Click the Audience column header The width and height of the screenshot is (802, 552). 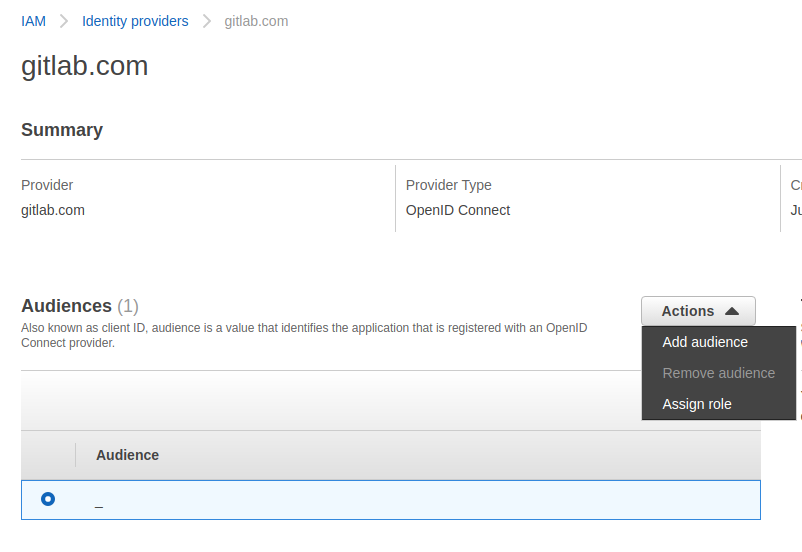(127, 455)
